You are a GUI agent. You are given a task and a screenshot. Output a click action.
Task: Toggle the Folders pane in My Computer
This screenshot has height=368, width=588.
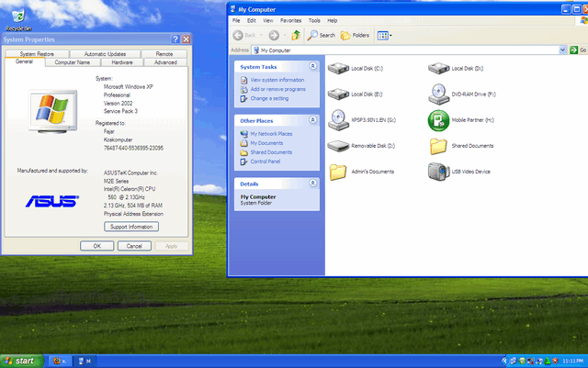click(355, 35)
